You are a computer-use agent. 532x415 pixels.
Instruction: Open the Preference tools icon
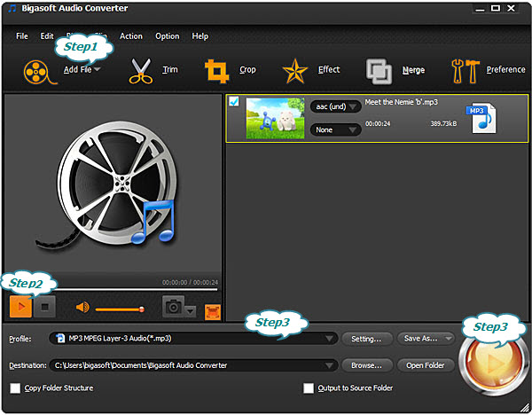(x=465, y=71)
